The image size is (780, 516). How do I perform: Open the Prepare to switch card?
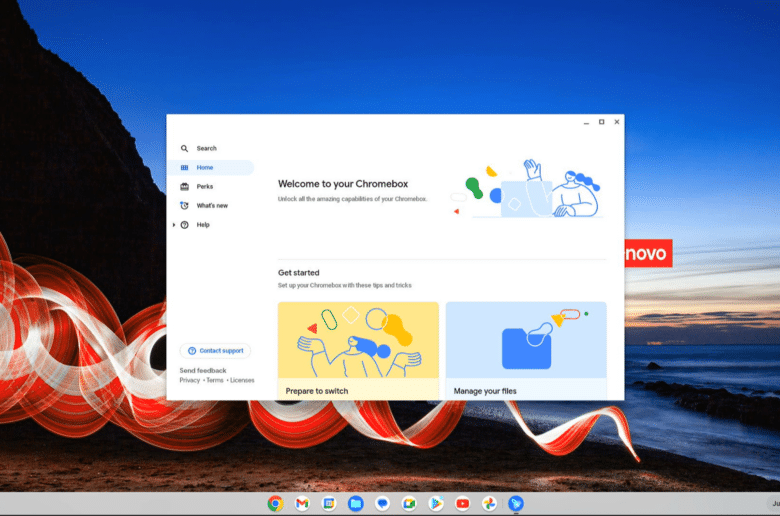point(358,351)
